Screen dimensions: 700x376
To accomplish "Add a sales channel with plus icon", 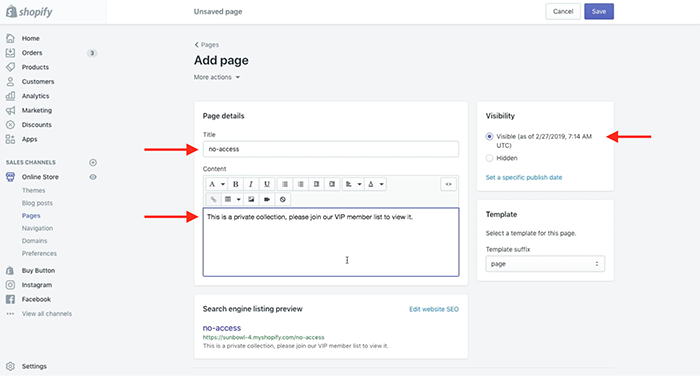I will point(93,163).
